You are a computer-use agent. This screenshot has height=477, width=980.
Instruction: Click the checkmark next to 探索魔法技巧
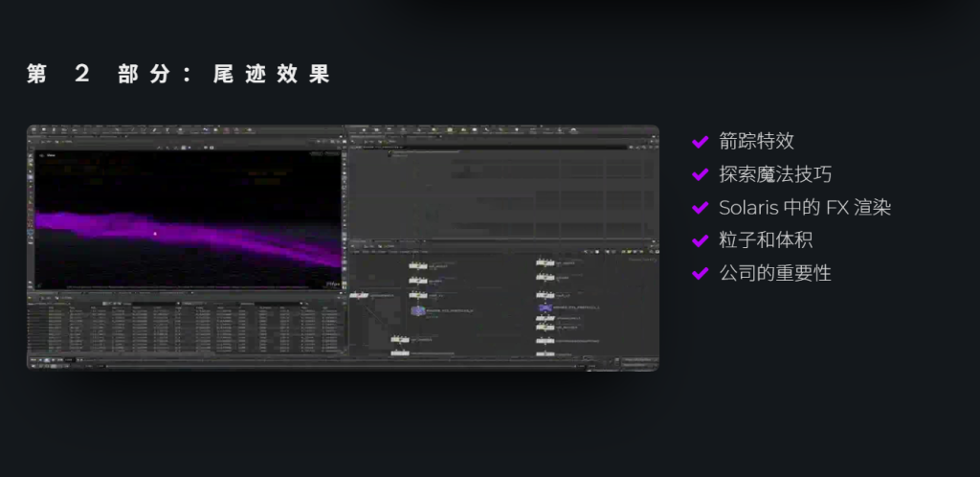[x=700, y=175]
